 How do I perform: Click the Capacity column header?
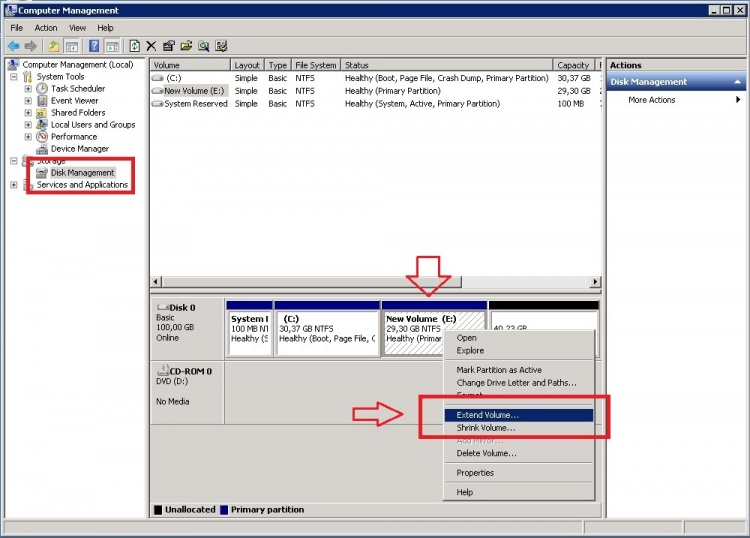[x=573, y=65]
